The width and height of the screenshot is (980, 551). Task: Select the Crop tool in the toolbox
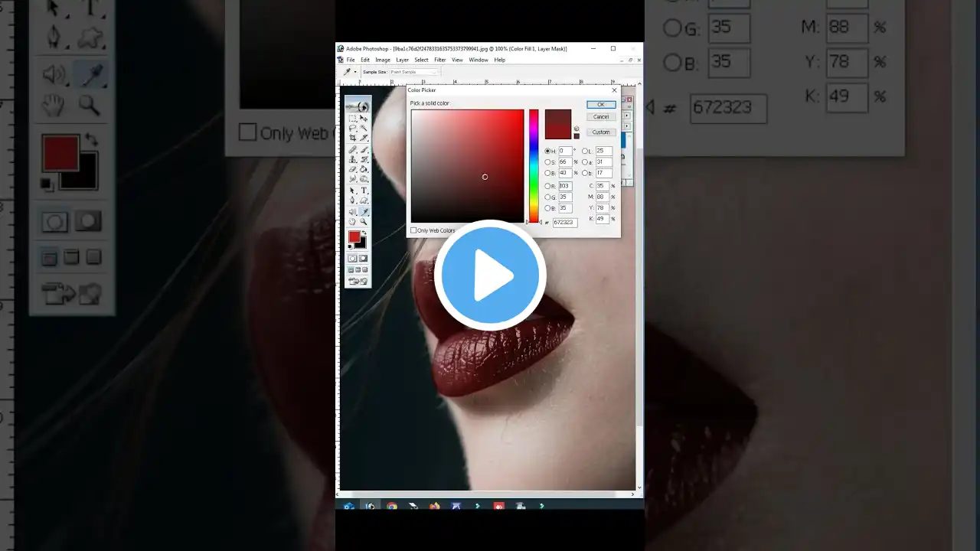coord(353,138)
